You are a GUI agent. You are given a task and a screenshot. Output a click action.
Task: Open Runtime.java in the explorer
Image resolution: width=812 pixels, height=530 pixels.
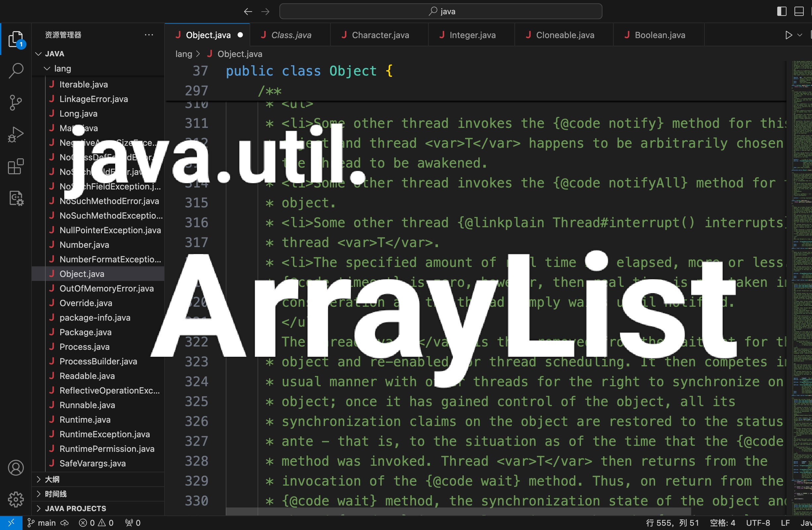pyautogui.click(x=98, y=419)
